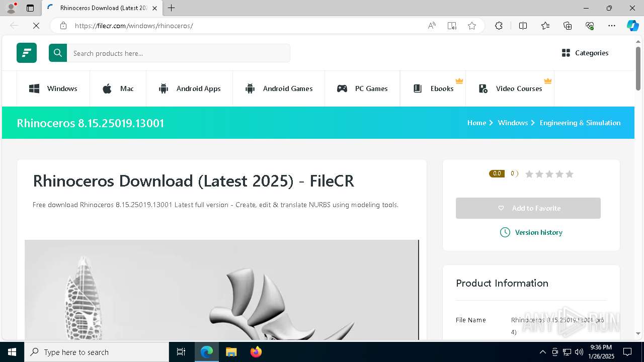Open the Edge profile icon
The image size is (644, 362).
[x=11, y=8]
